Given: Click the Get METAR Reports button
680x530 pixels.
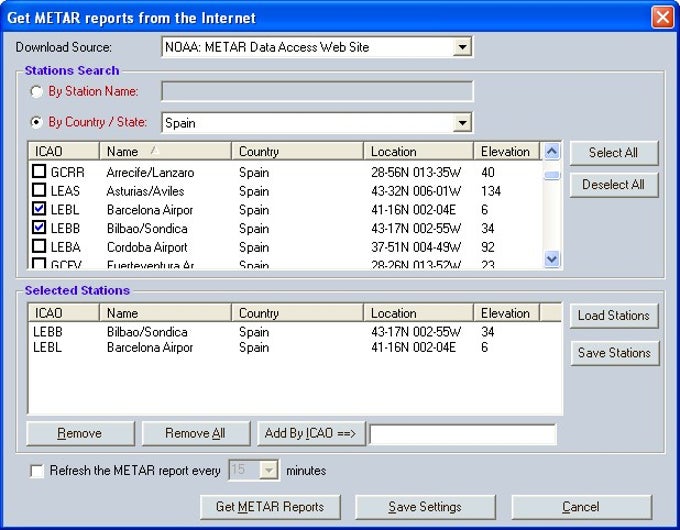Looking at the screenshot, I should (270, 507).
